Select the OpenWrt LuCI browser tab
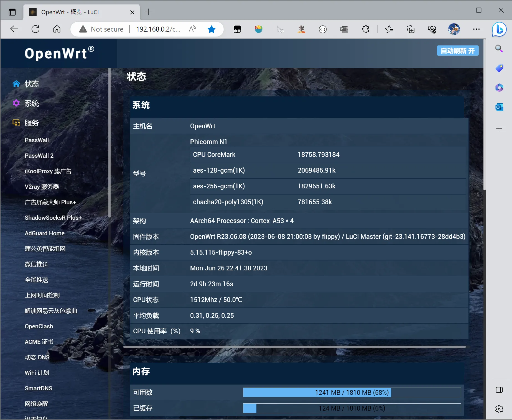The width and height of the screenshot is (512, 420). (x=80, y=12)
